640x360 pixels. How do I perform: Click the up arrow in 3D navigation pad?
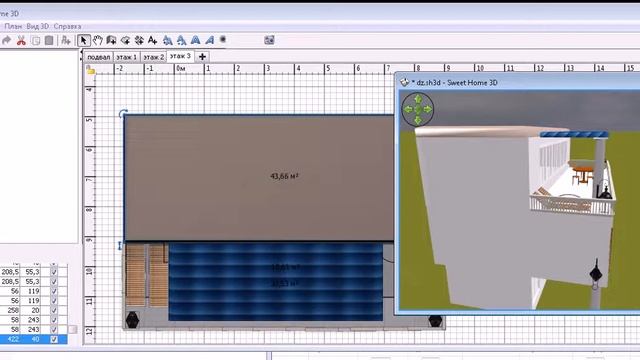[x=418, y=99]
